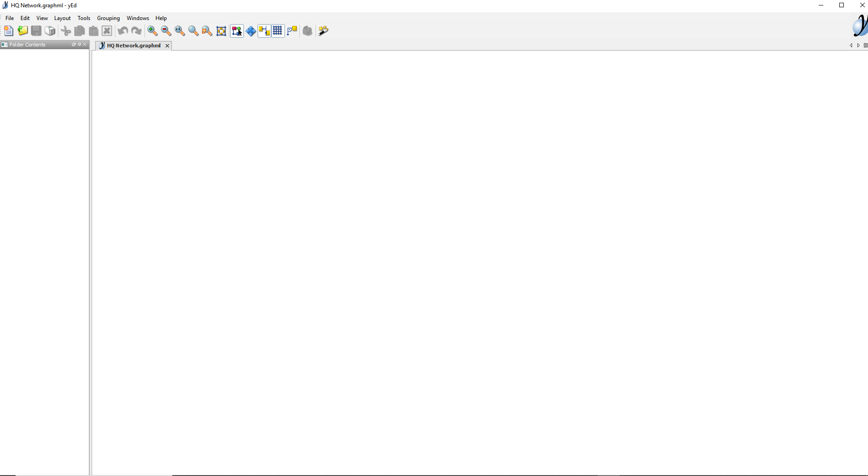This screenshot has width=868, height=476.
Task: Open the Edit menu
Action: tap(25, 18)
